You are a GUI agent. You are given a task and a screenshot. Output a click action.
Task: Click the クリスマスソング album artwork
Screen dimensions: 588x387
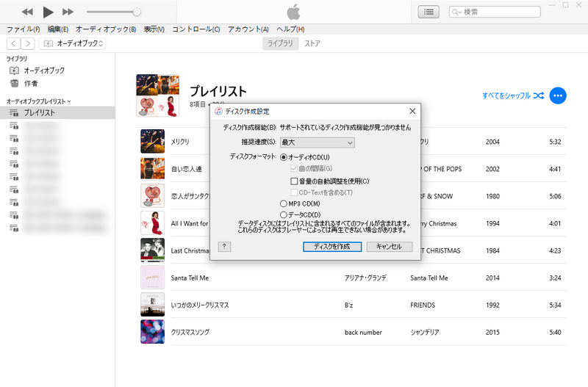click(153, 332)
